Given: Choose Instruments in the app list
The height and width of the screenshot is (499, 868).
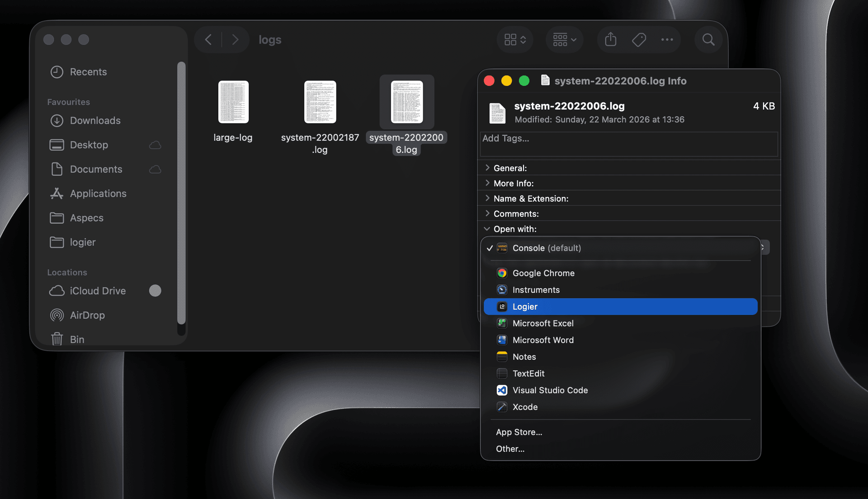Looking at the screenshot, I should pos(620,290).
